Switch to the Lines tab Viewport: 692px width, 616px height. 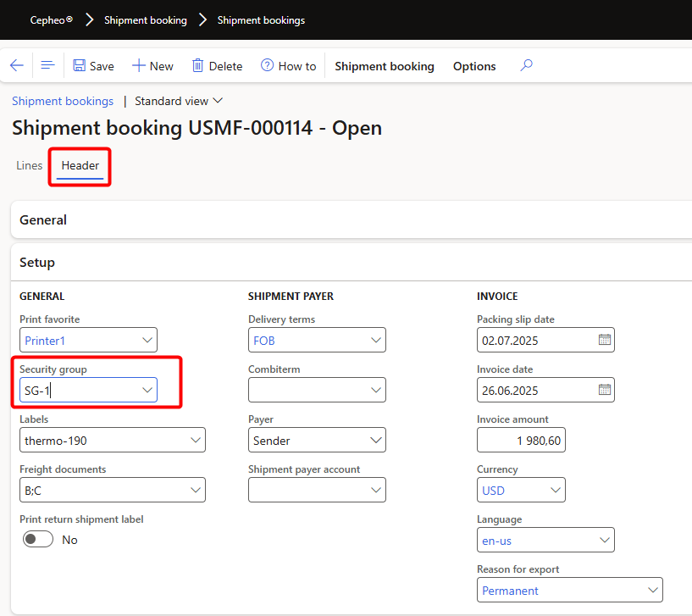pyautogui.click(x=30, y=165)
